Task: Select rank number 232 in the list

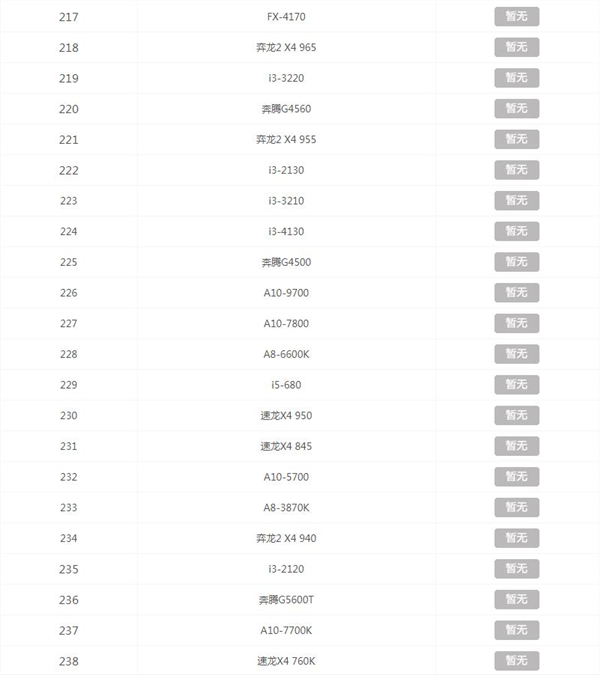Action: pos(69,477)
